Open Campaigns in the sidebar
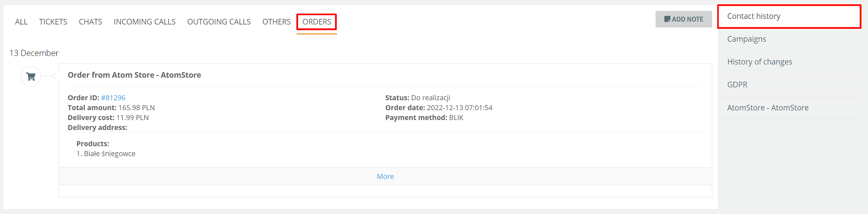The width and height of the screenshot is (868, 214). [x=790, y=39]
